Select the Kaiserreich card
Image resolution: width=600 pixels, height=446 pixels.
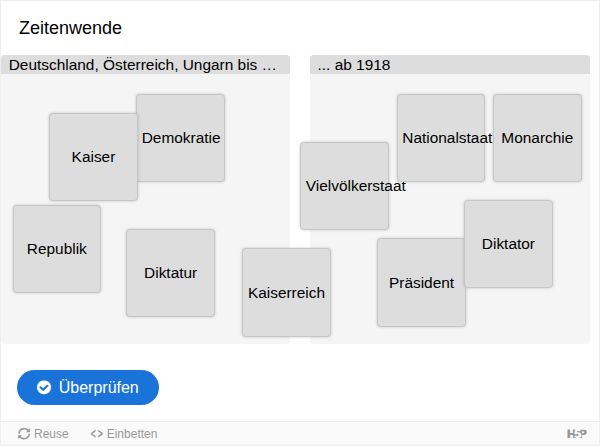287,293
